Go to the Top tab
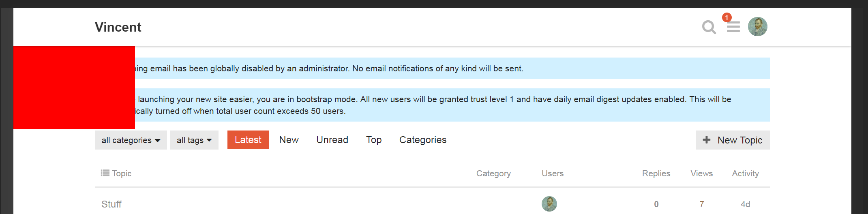 tap(373, 140)
